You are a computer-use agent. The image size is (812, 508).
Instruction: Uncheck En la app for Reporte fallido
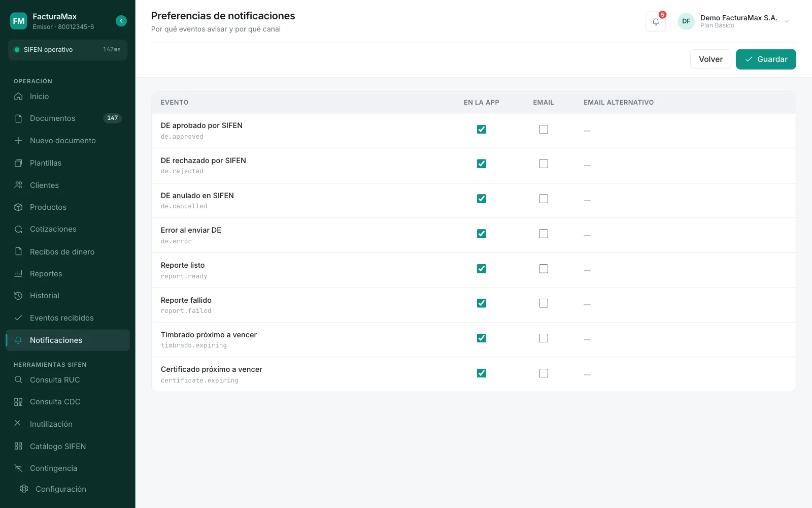click(x=482, y=303)
